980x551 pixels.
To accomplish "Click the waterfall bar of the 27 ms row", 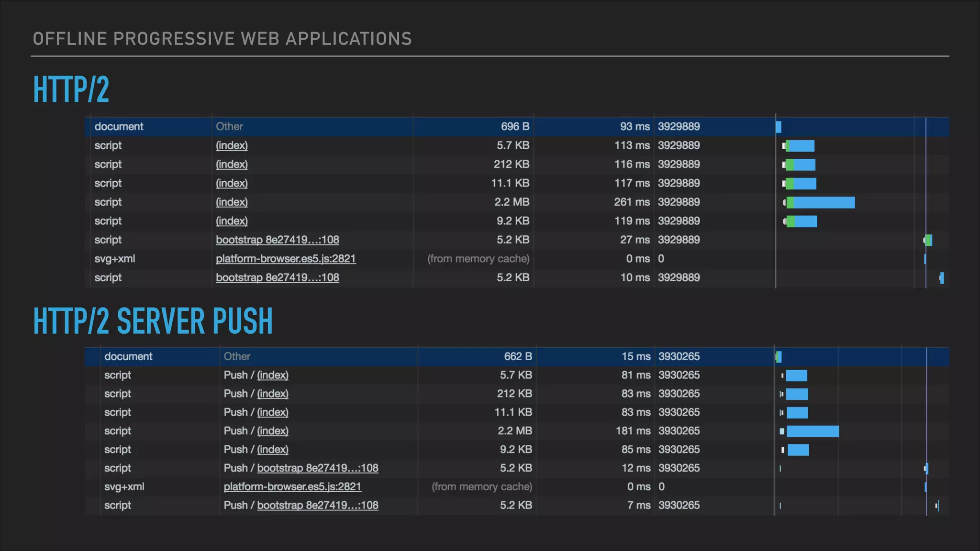I will pos(928,240).
